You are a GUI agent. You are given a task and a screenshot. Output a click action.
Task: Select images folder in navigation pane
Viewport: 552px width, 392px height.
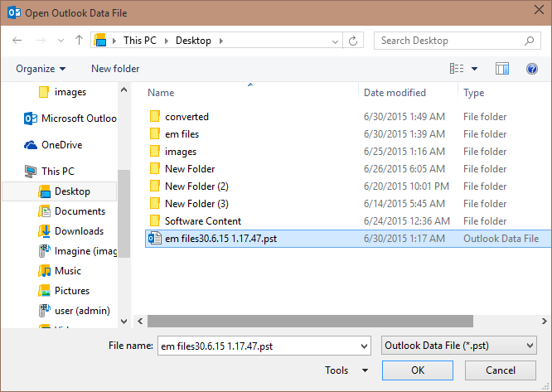pos(62,92)
